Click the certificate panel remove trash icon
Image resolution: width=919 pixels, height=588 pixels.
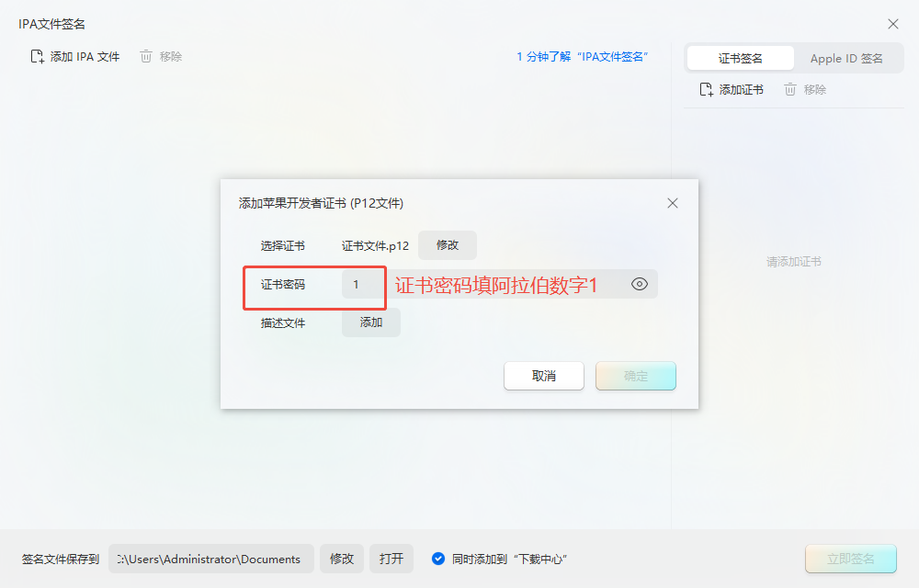click(x=790, y=90)
